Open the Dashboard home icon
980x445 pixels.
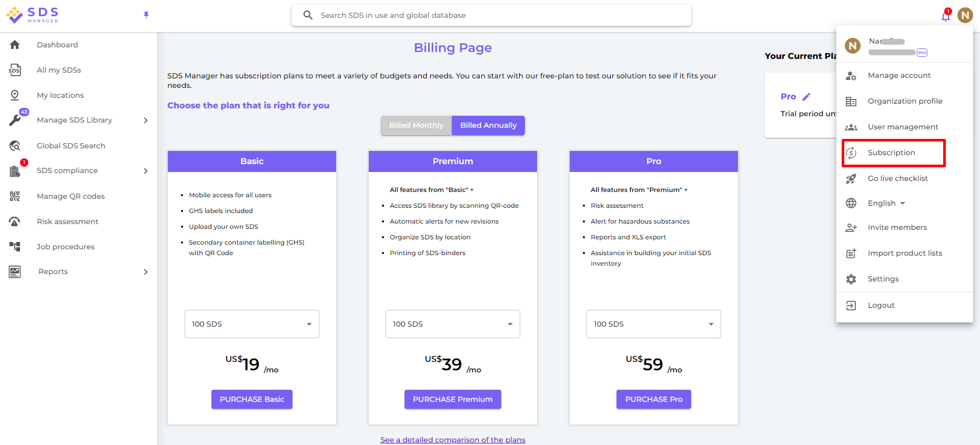[15, 45]
